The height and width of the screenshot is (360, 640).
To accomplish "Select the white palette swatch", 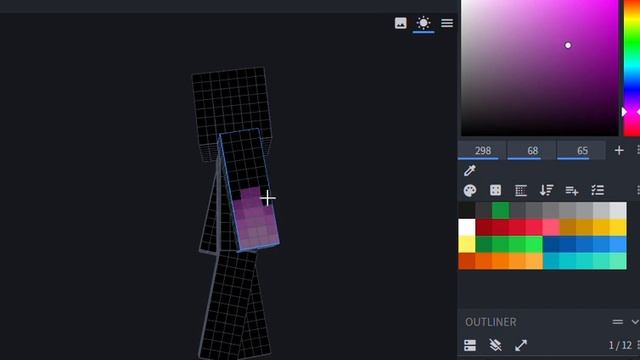I will pos(467,227).
